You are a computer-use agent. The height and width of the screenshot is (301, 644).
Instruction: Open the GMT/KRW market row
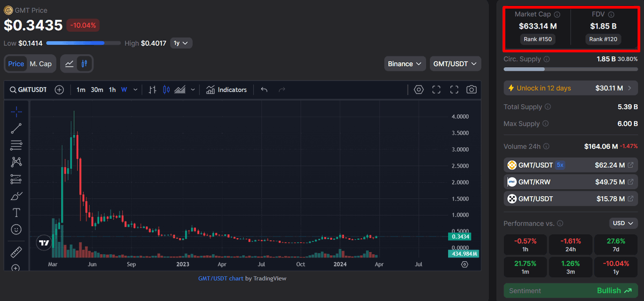570,182
